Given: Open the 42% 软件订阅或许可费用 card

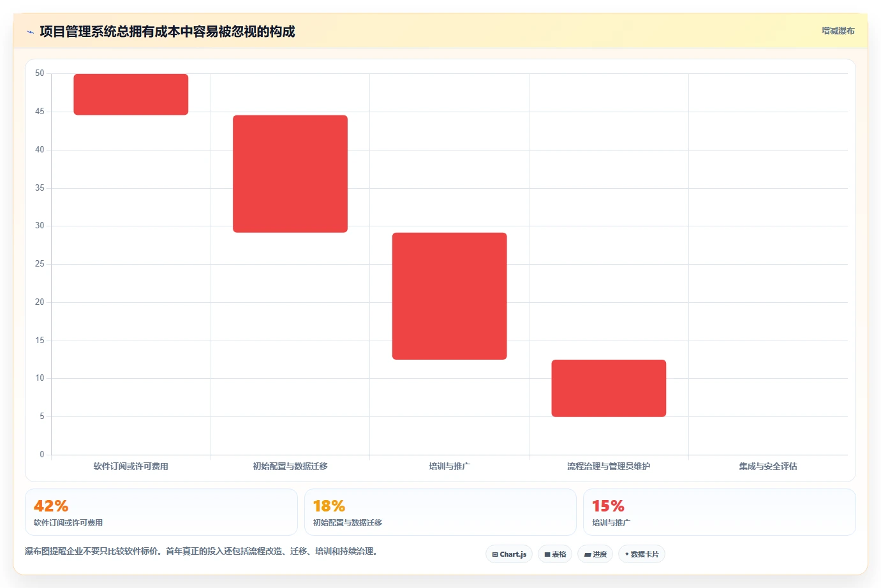Looking at the screenshot, I should coord(161,512).
